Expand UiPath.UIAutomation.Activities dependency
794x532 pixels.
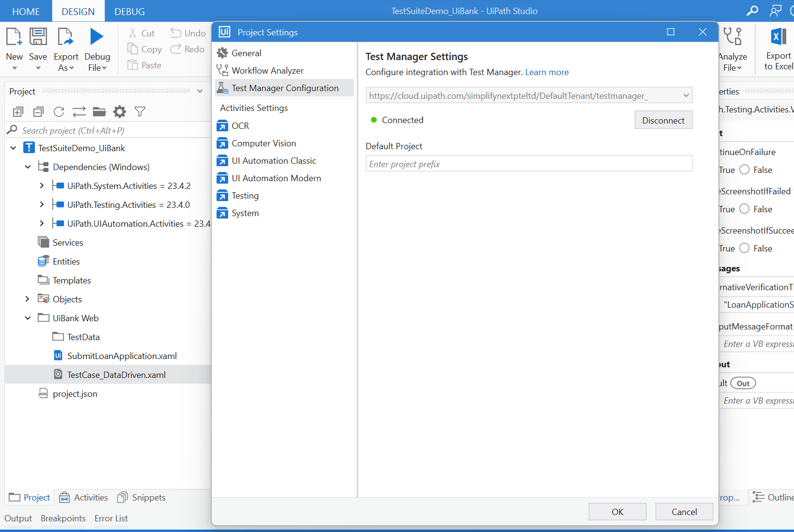[x=42, y=223]
